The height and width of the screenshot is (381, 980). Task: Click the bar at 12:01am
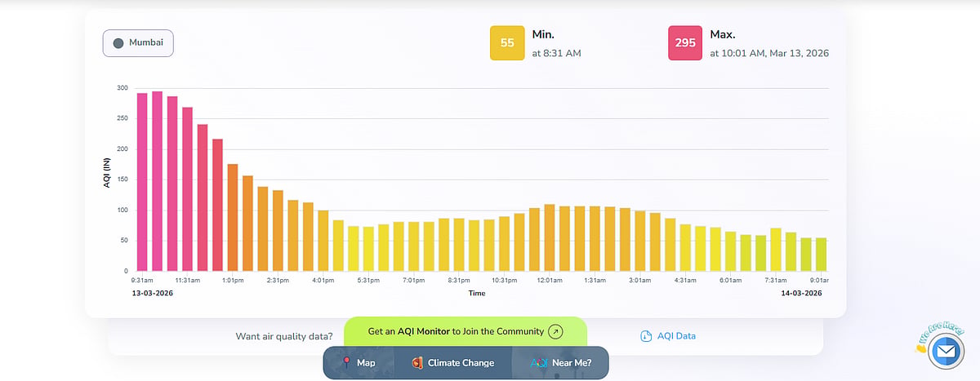pos(550,237)
